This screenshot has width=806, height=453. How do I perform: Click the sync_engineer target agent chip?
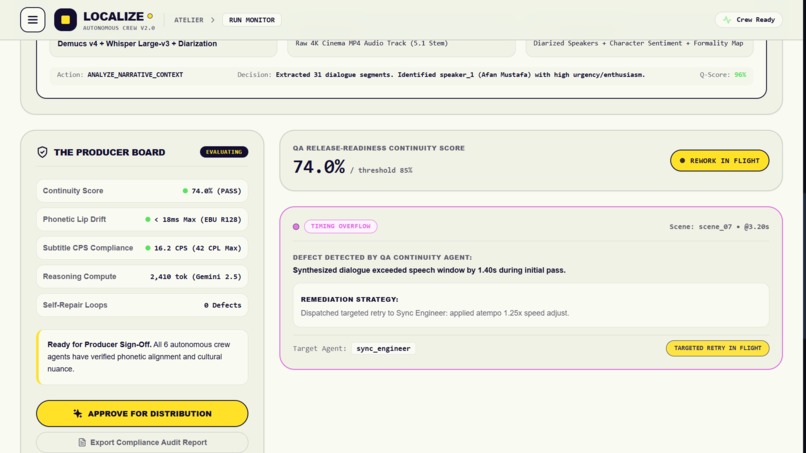click(x=383, y=348)
